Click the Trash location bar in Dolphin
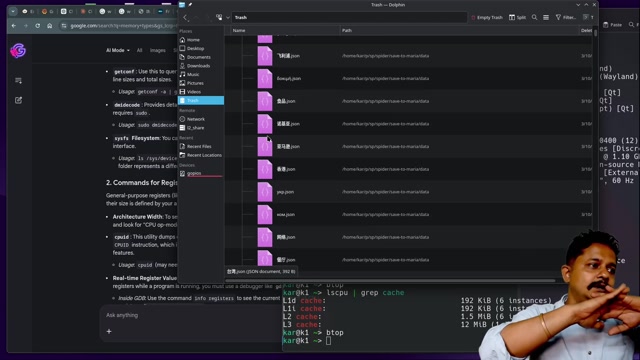The width and height of the screenshot is (640, 360). [x=349, y=18]
